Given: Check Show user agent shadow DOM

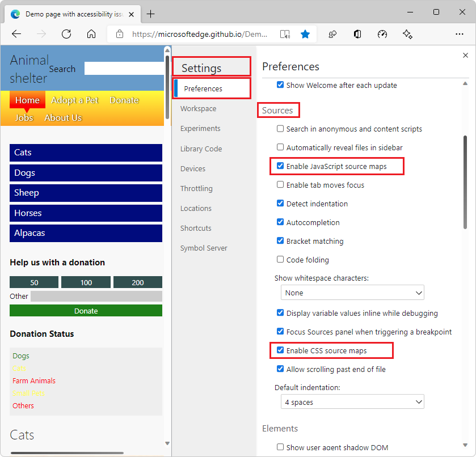Looking at the screenshot, I should pos(280,447).
